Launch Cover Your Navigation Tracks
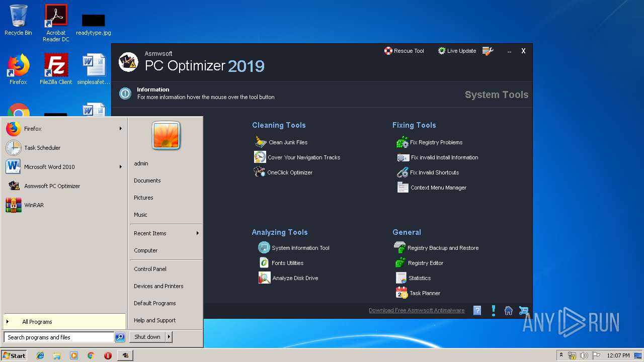Image resolution: width=644 pixels, height=362 pixels. (x=297, y=157)
